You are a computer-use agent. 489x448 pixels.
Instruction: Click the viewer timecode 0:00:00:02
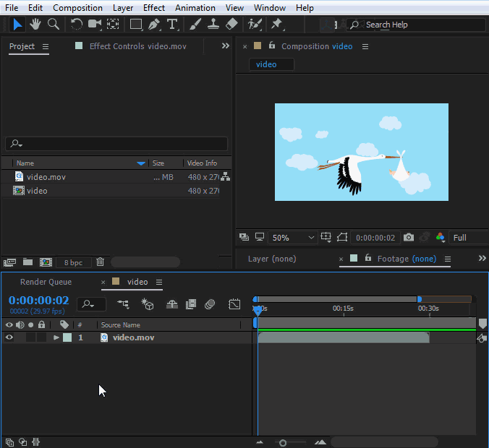click(375, 238)
